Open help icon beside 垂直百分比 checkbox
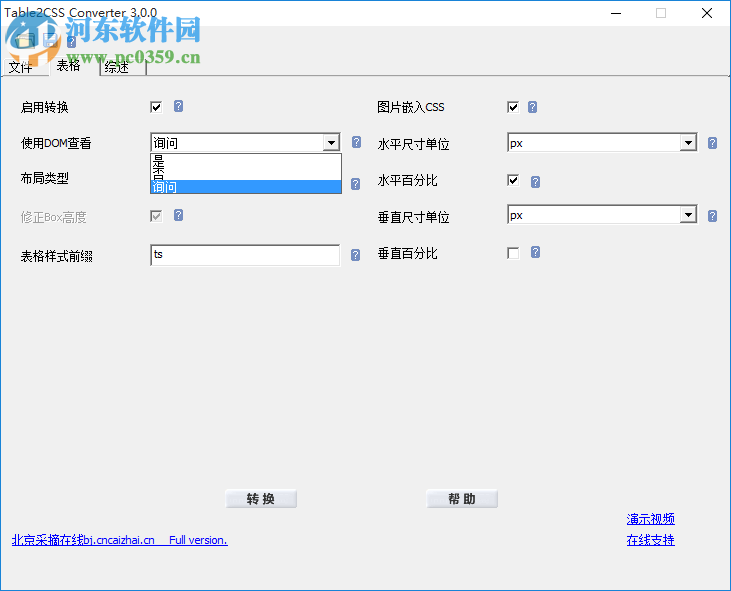Image resolution: width=731 pixels, height=591 pixels. pos(535,252)
